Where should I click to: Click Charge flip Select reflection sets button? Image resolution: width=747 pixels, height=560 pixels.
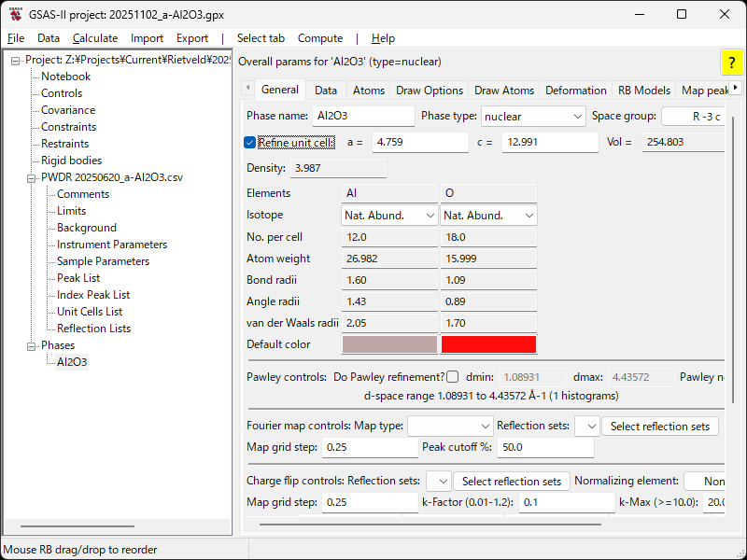point(512,482)
